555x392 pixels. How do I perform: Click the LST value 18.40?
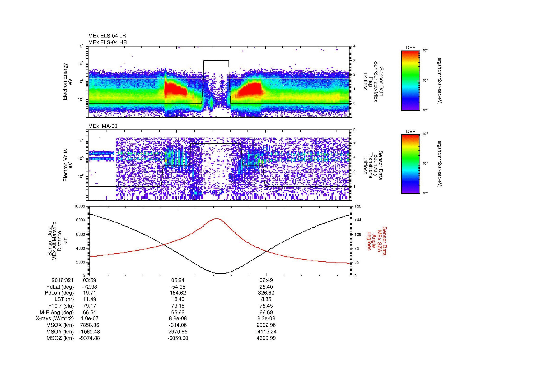(x=178, y=300)
